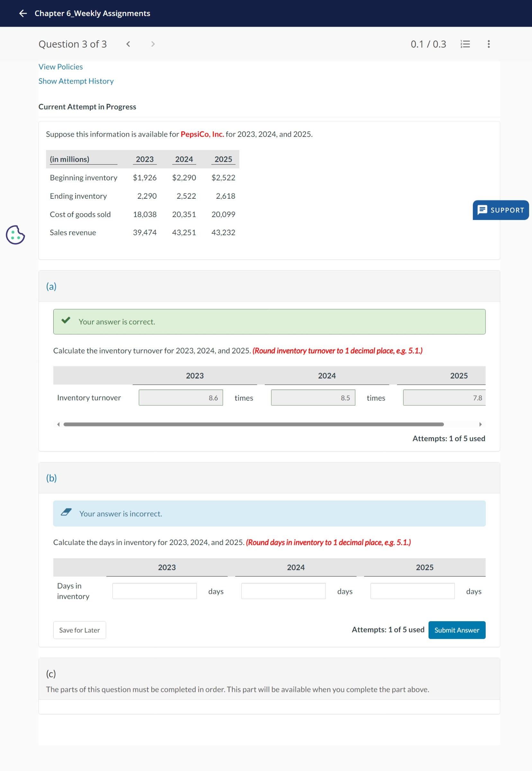Click the Current Attempt in Progress heading
Screen dimensions: 532x771
point(87,107)
